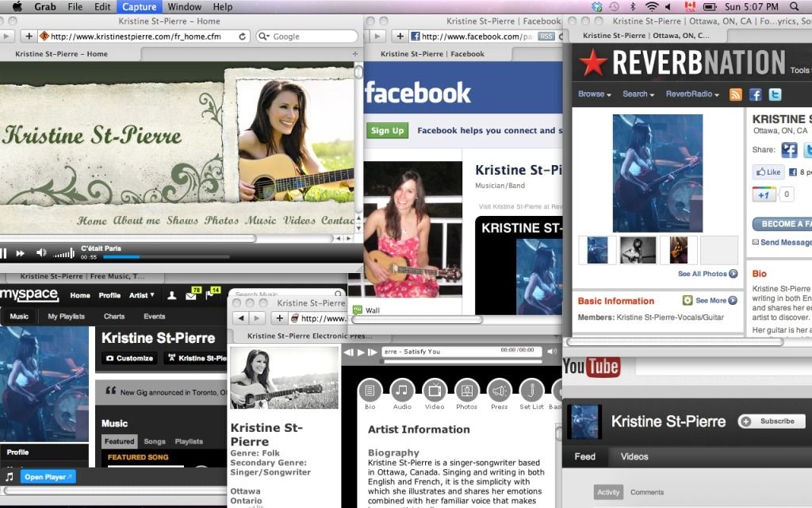Click the speaker icon in the Satisfy You player
The width and height of the screenshot is (812, 508).
tap(553, 351)
